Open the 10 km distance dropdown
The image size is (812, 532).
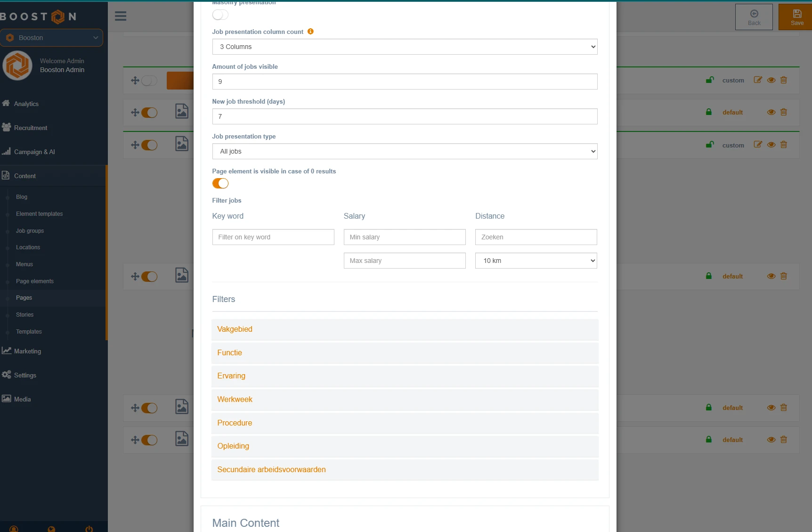coord(536,261)
